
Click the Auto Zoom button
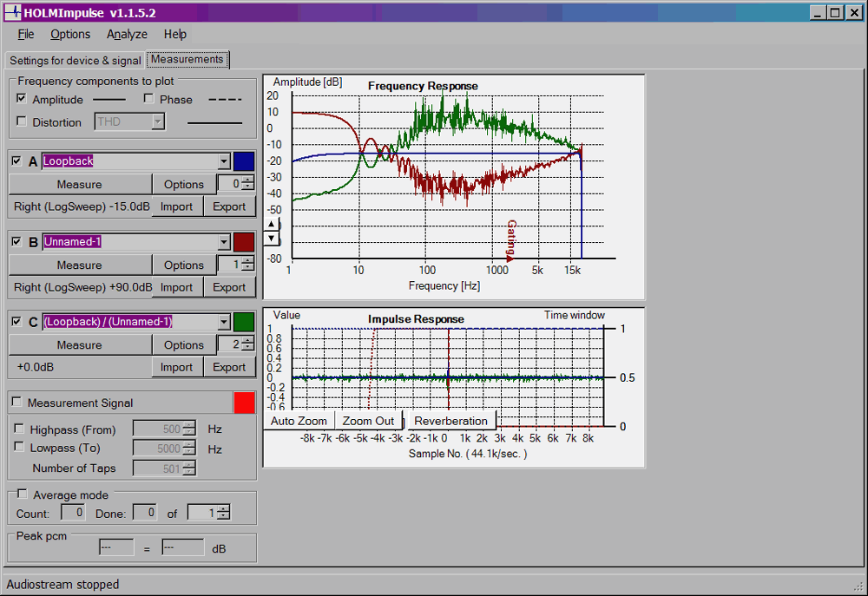[299, 421]
